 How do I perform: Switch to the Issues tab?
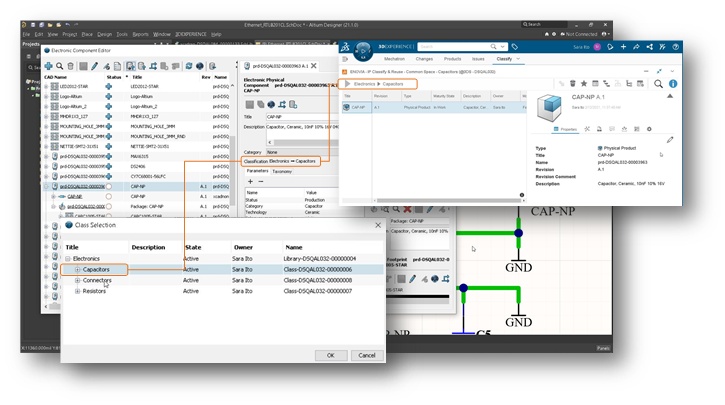coord(478,59)
